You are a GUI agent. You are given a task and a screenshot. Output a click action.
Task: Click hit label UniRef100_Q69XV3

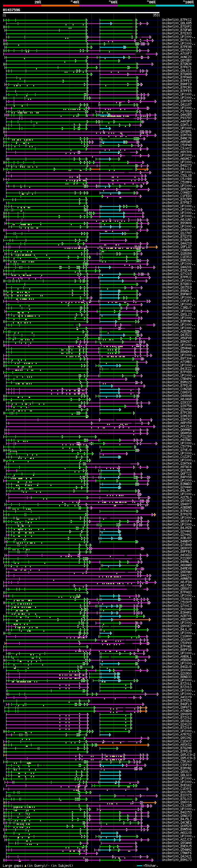click(x=177, y=548)
